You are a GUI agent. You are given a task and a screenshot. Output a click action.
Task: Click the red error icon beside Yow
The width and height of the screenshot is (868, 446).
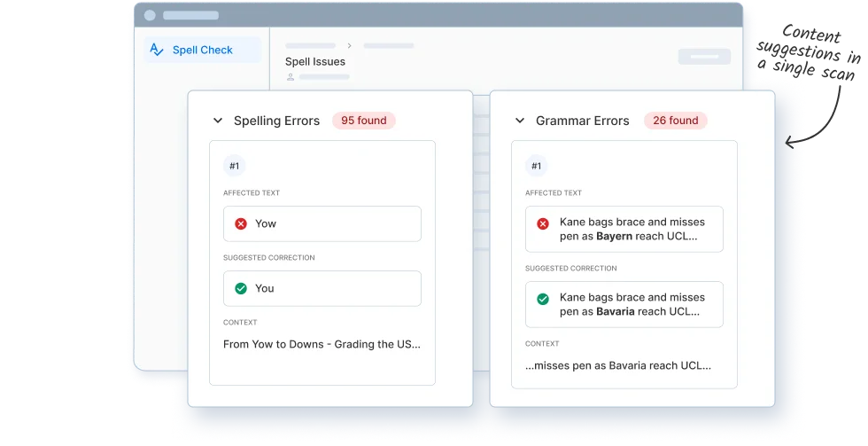[x=241, y=223]
